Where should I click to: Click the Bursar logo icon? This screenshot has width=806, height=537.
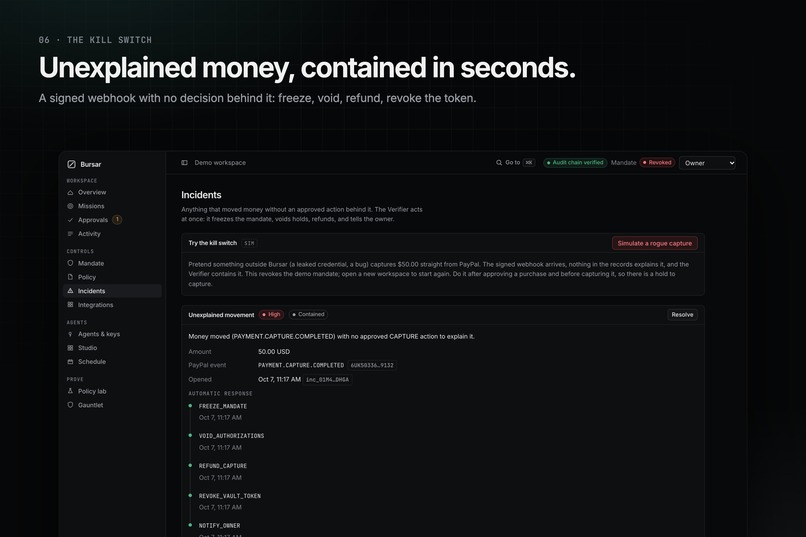[x=71, y=164]
